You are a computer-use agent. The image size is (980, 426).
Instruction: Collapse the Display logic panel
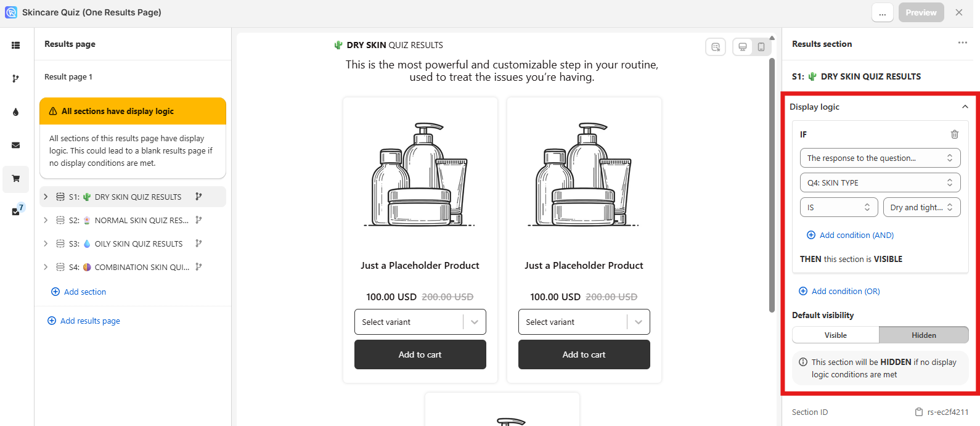point(965,107)
